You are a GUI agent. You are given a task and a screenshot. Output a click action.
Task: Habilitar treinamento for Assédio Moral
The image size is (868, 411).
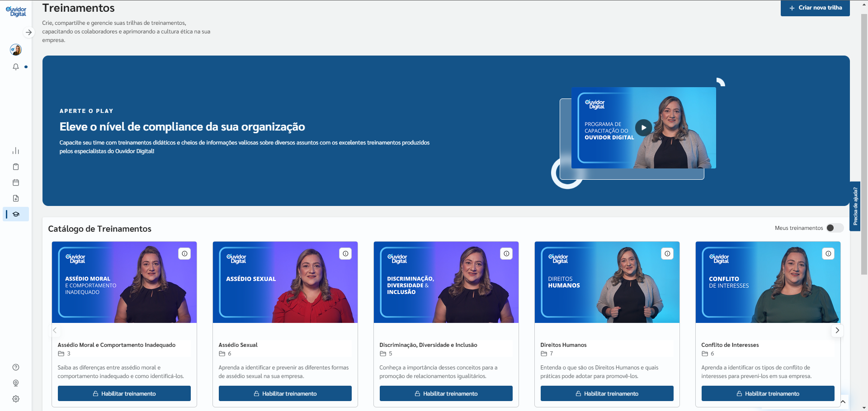click(x=124, y=393)
